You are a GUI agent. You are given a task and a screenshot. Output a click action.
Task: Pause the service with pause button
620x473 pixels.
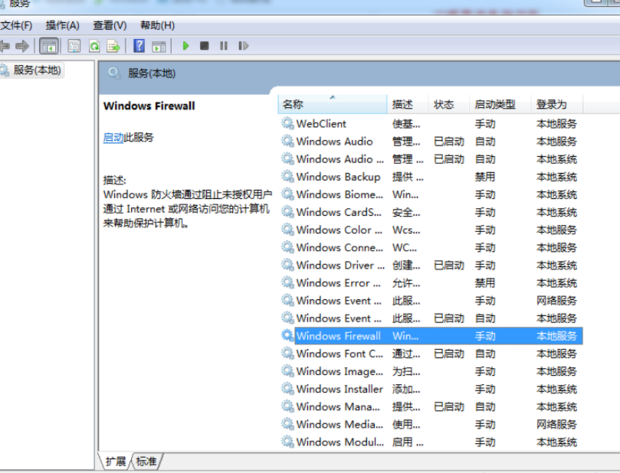[224, 46]
